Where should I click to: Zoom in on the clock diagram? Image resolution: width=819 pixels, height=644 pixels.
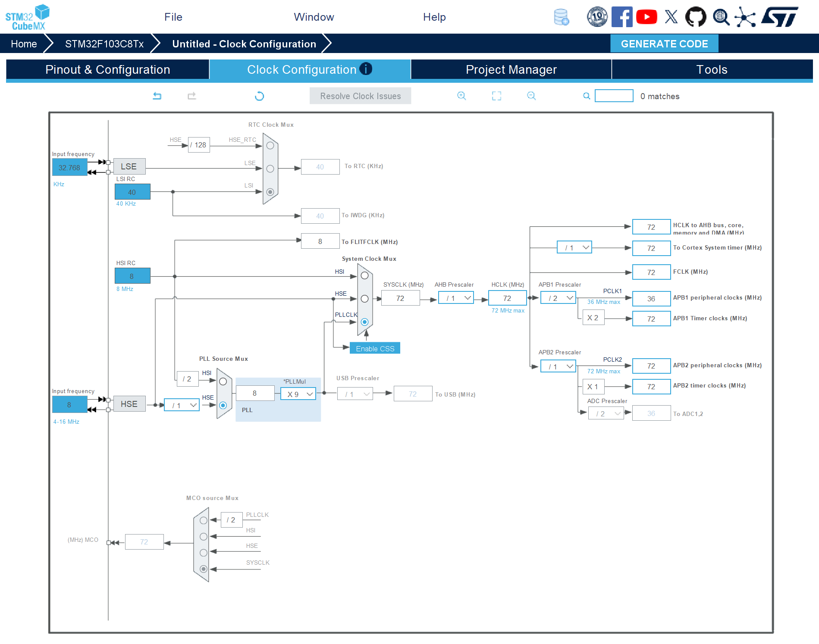click(461, 96)
